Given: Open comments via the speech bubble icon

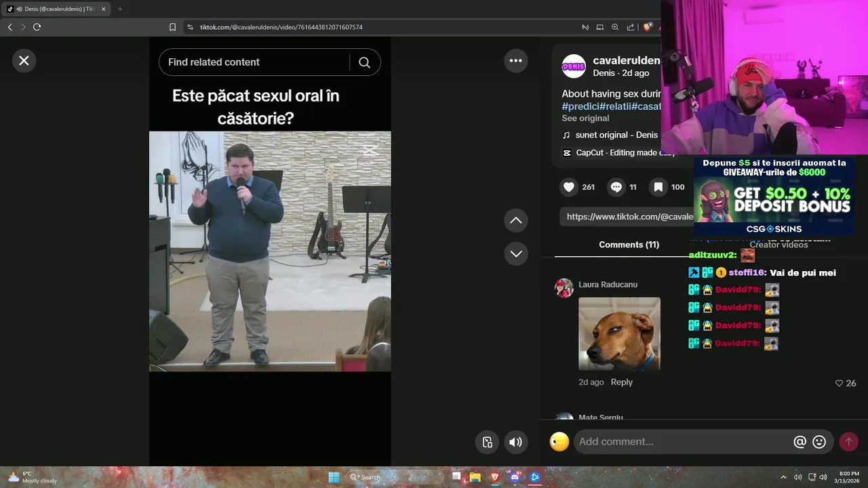Looking at the screenshot, I should click(x=616, y=187).
